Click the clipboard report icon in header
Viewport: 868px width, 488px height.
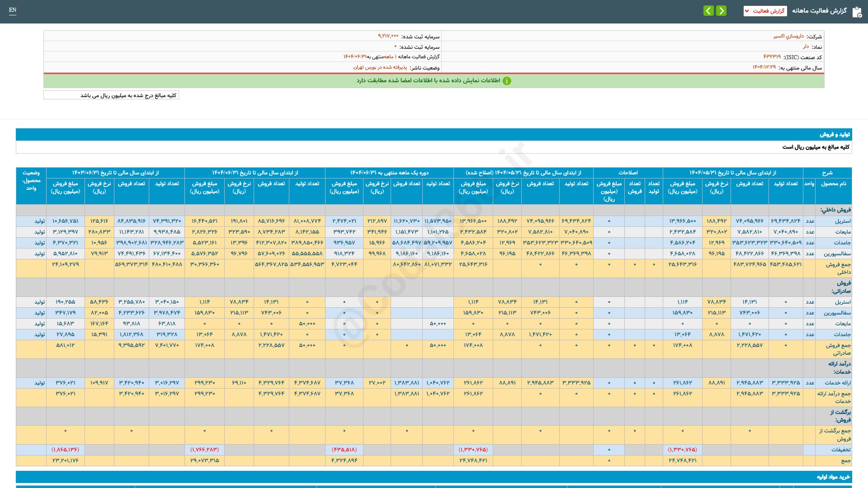(x=857, y=12)
